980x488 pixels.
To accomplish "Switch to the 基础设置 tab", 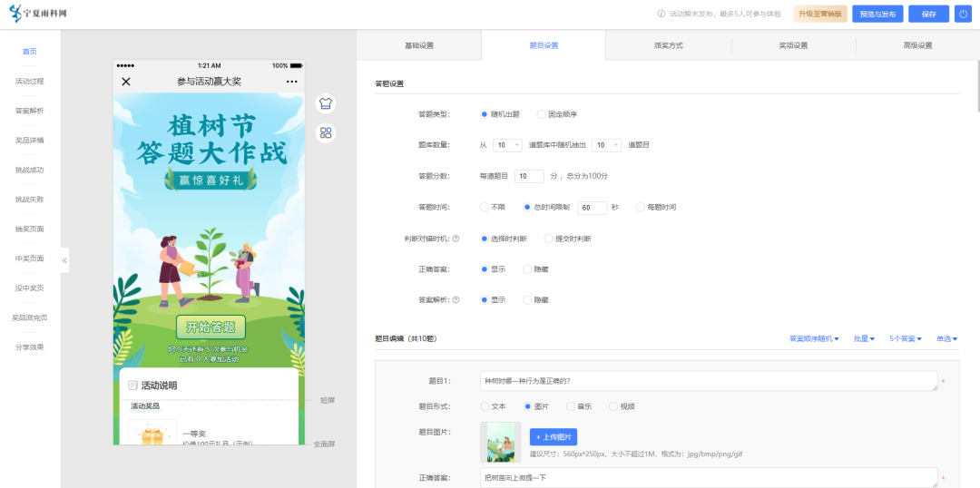I will [x=418, y=45].
